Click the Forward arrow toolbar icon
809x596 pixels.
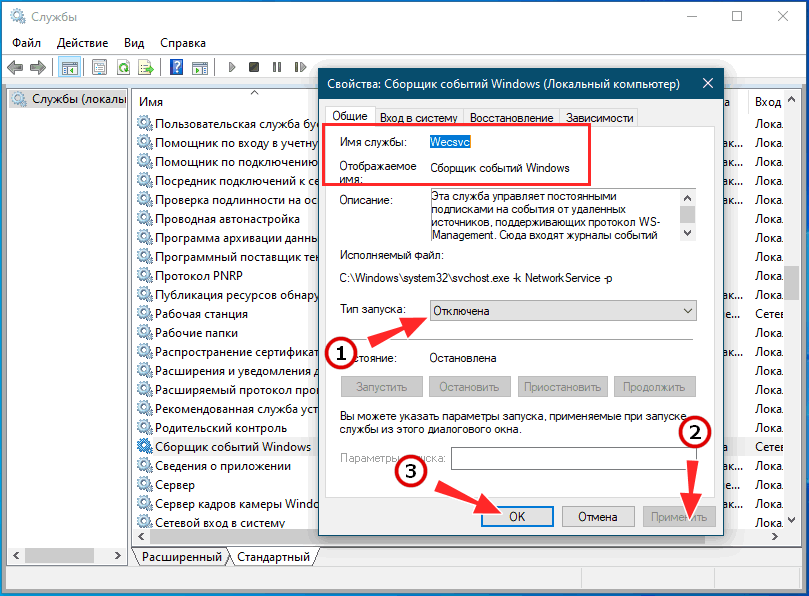(38, 67)
